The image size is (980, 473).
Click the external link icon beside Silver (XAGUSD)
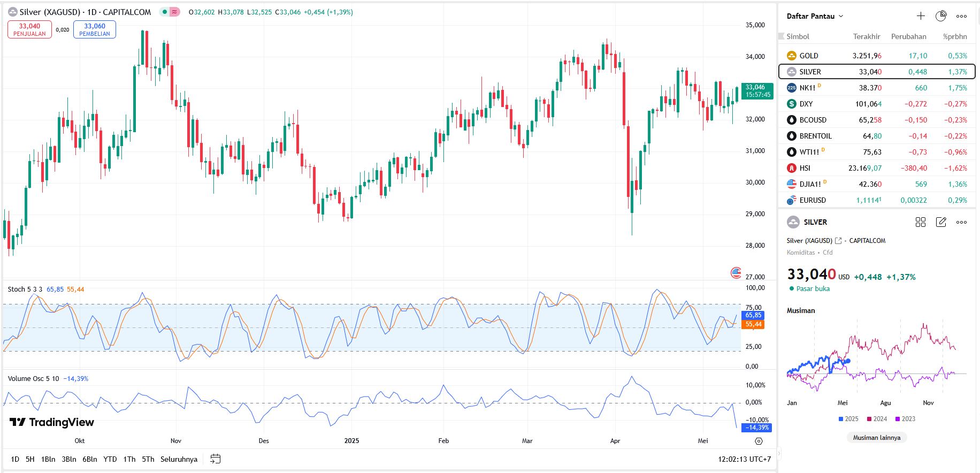838,241
